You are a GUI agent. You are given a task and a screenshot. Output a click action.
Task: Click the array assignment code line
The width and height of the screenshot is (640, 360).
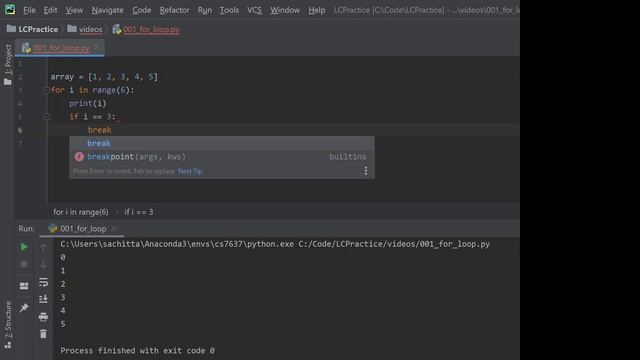(104, 77)
